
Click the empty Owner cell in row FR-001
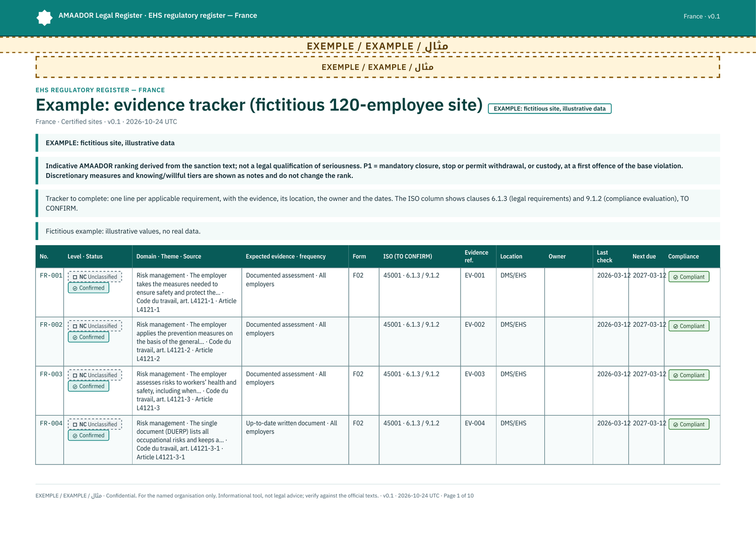[x=569, y=292]
